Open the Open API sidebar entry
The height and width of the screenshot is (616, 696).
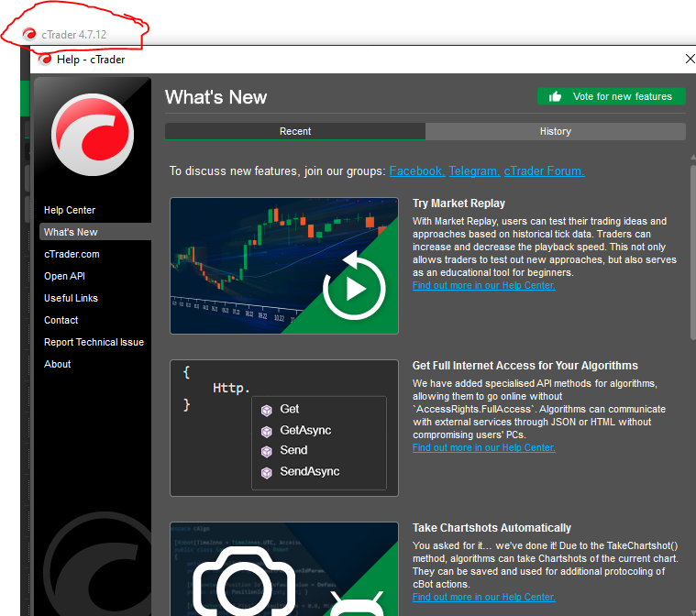(x=64, y=276)
